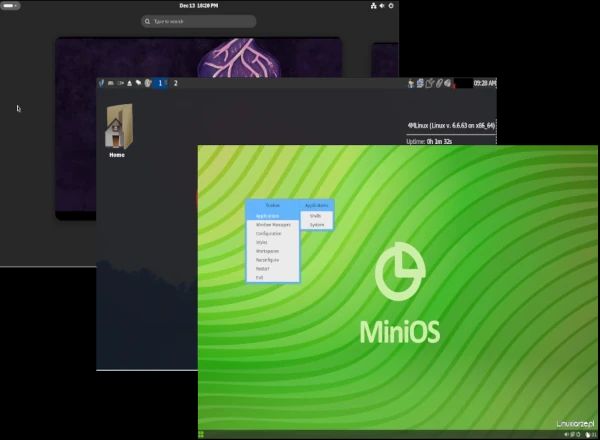Viewport: 600px width, 440px height.
Task: Choose Exit in the MiniOS menu
Action: [x=272, y=277]
